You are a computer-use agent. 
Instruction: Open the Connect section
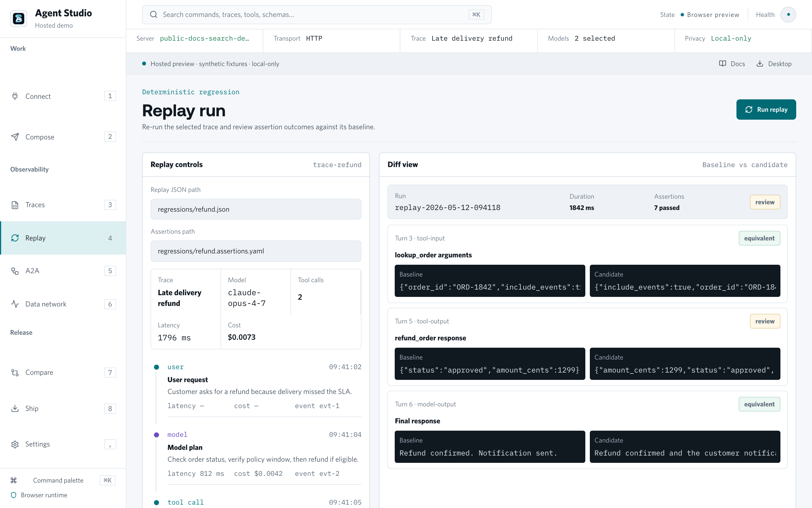(x=63, y=96)
